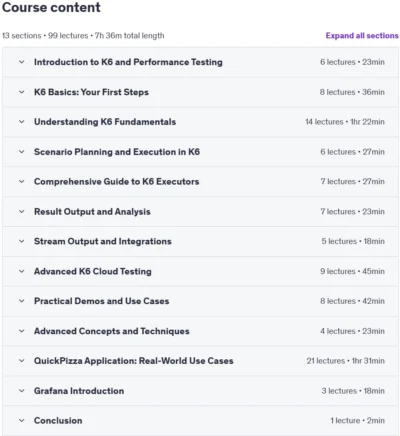Select the Practical Demos and Use Cases title
This screenshot has width=400, height=436.
tap(101, 301)
